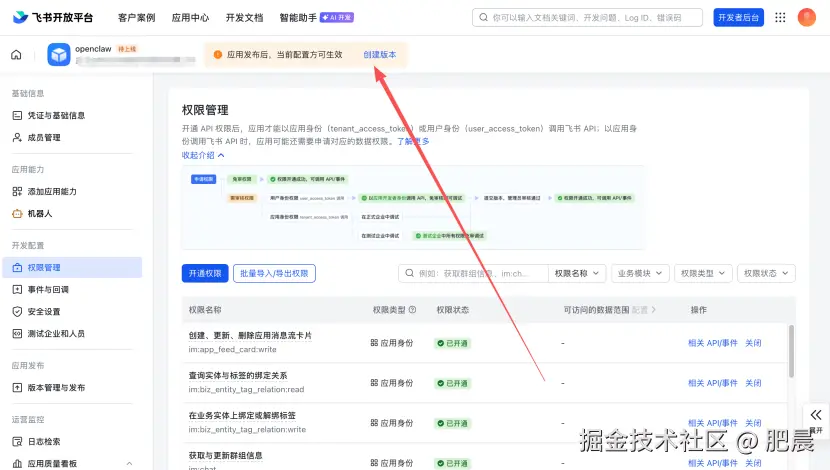
Task: Open 客户案例 in top navigation
Action: point(137,17)
